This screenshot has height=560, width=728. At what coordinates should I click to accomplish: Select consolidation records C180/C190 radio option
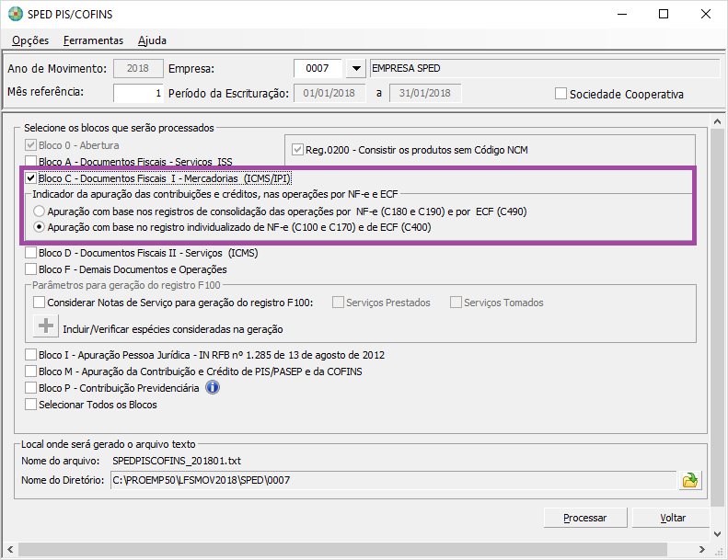tap(39, 211)
